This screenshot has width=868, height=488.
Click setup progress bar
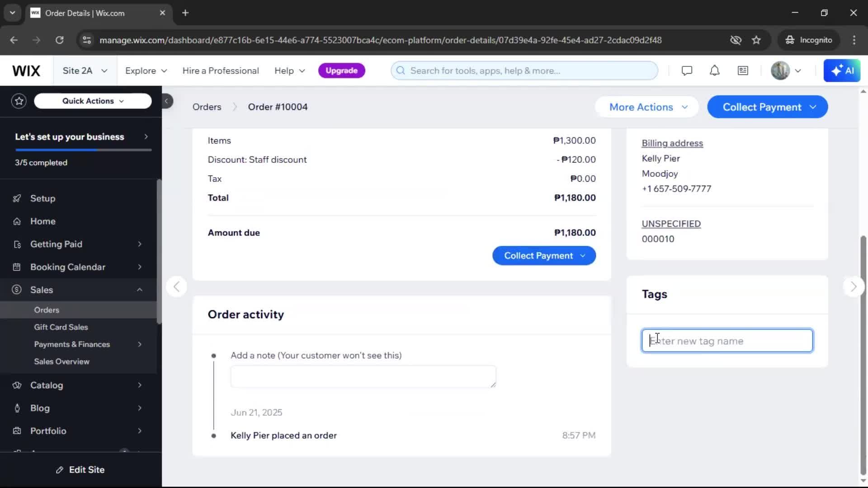83,150
